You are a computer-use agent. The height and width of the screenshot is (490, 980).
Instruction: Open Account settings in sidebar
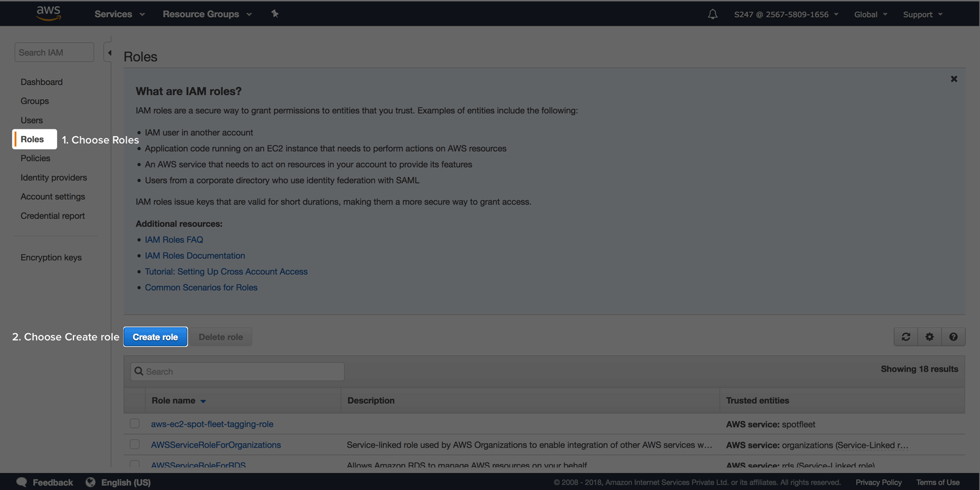tap(53, 197)
